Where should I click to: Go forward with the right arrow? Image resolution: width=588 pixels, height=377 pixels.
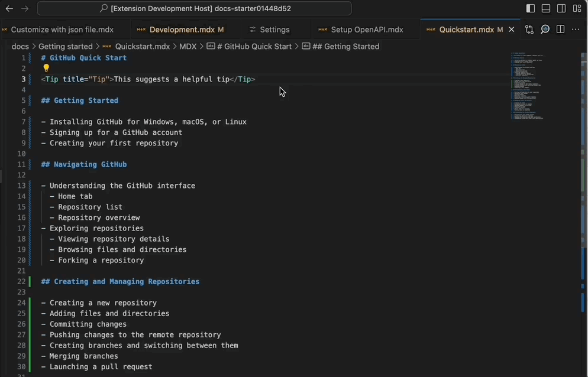[25, 8]
